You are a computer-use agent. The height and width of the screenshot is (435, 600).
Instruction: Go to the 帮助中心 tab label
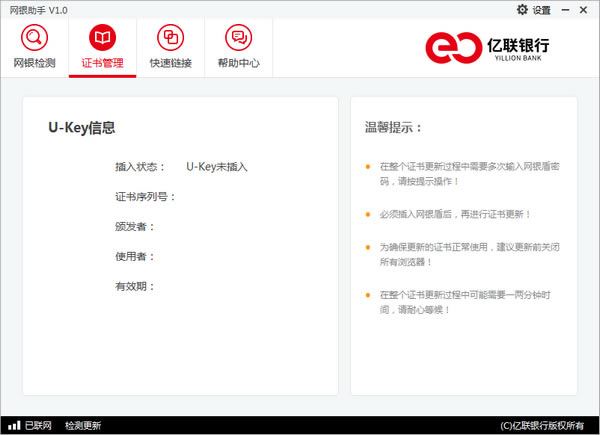click(x=238, y=63)
